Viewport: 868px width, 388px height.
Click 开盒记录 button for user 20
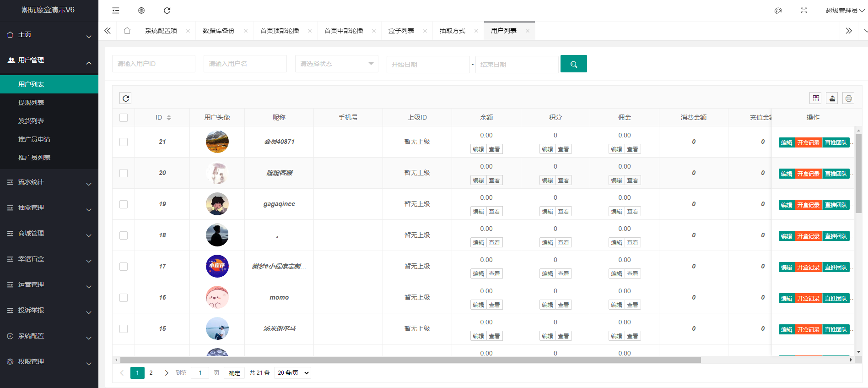pyautogui.click(x=809, y=174)
